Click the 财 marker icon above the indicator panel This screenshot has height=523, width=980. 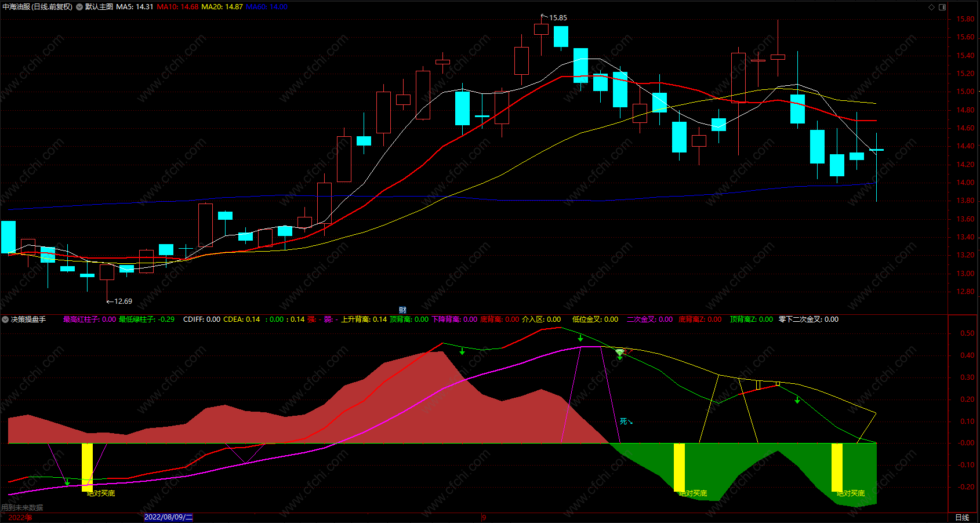[x=402, y=310]
